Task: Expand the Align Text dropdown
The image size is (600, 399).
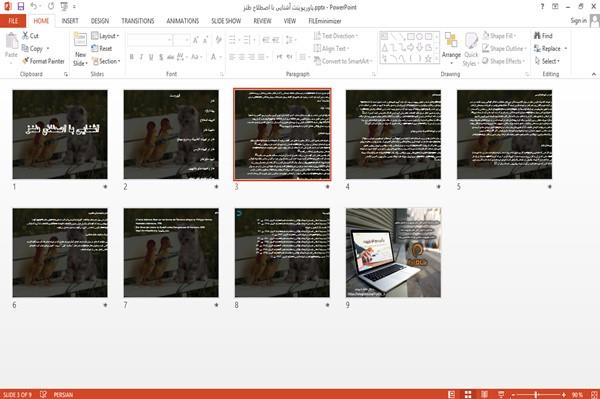Action: click(331, 49)
